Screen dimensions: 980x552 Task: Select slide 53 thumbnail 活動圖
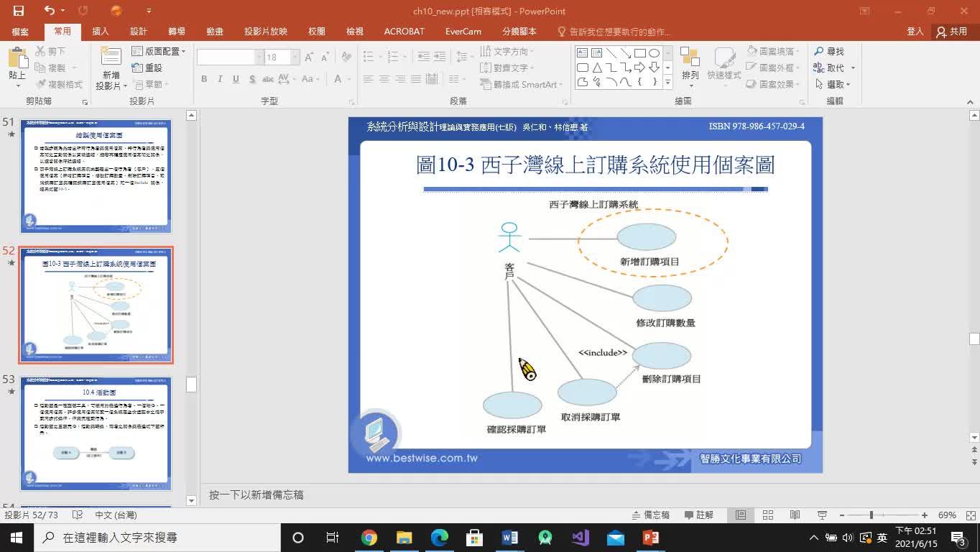(96, 433)
